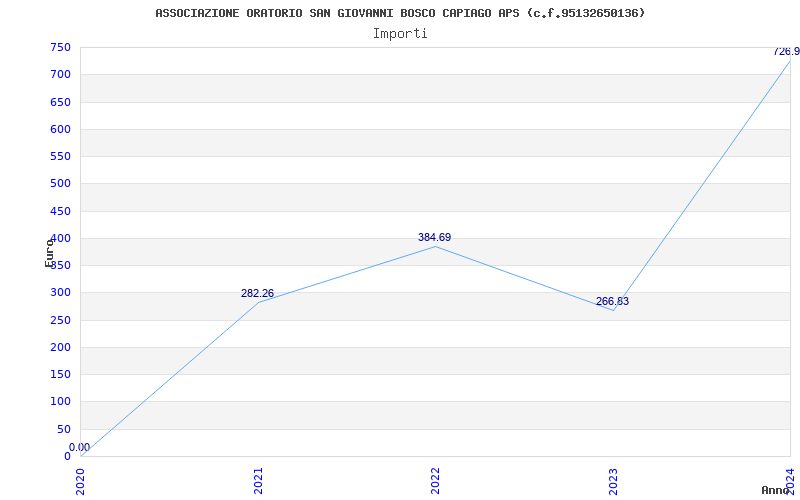Click the 600 y-axis tick label
The image size is (800, 500).
[x=60, y=129]
